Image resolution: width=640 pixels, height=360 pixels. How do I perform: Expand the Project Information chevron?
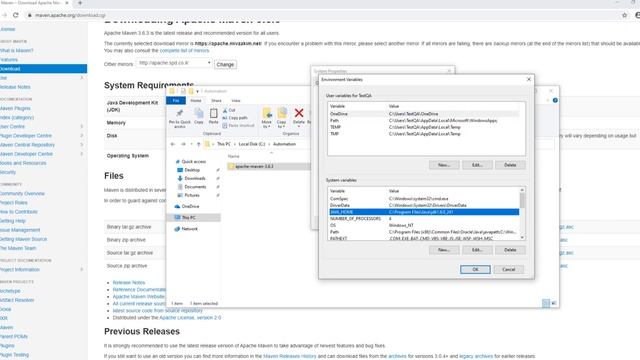[x=82, y=269]
